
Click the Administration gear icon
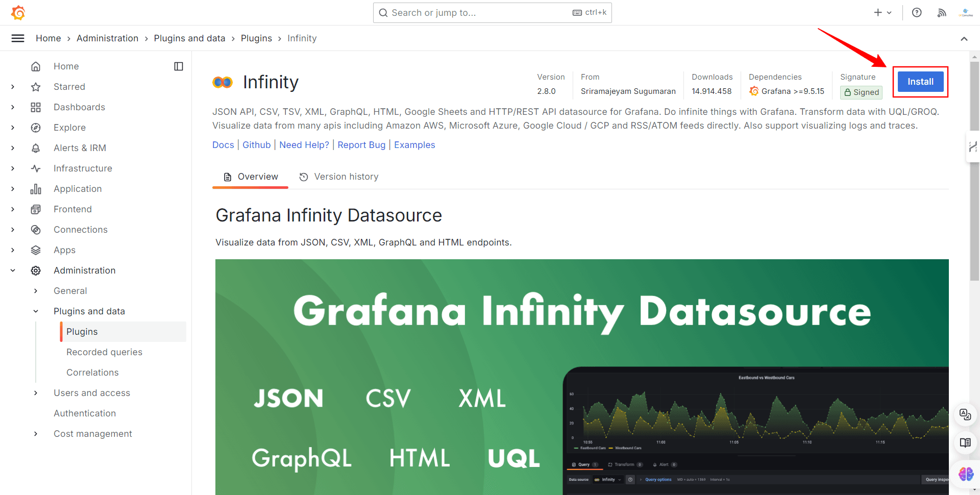(36, 270)
